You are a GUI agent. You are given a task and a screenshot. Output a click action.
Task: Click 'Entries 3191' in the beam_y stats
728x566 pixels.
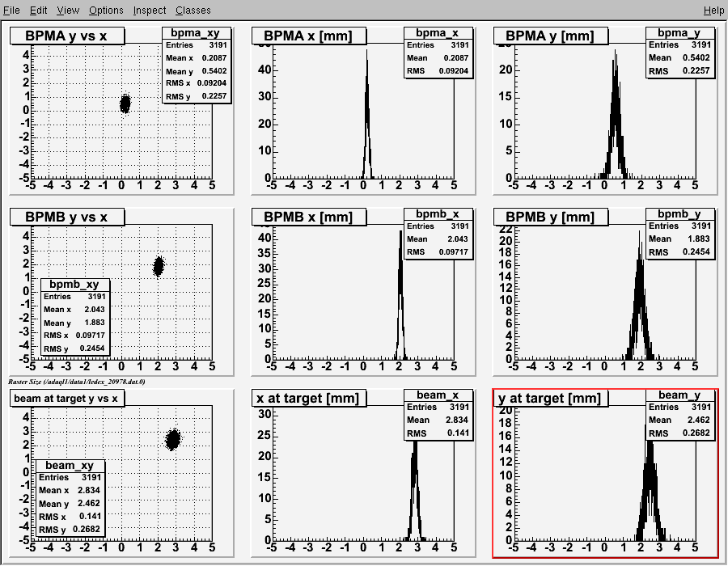679,407
